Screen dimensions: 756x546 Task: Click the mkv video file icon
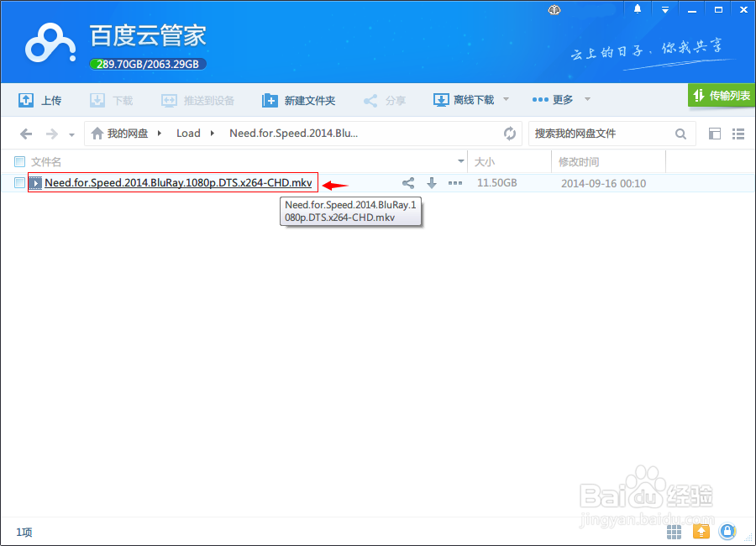35,183
